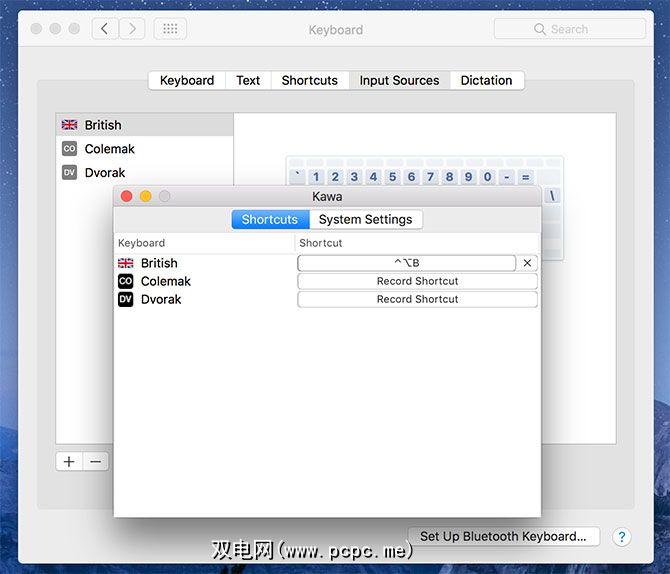Viewport: 670px width, 574px height.
Task: Go forward in System Preferences
Action: (x=132, y=29)
